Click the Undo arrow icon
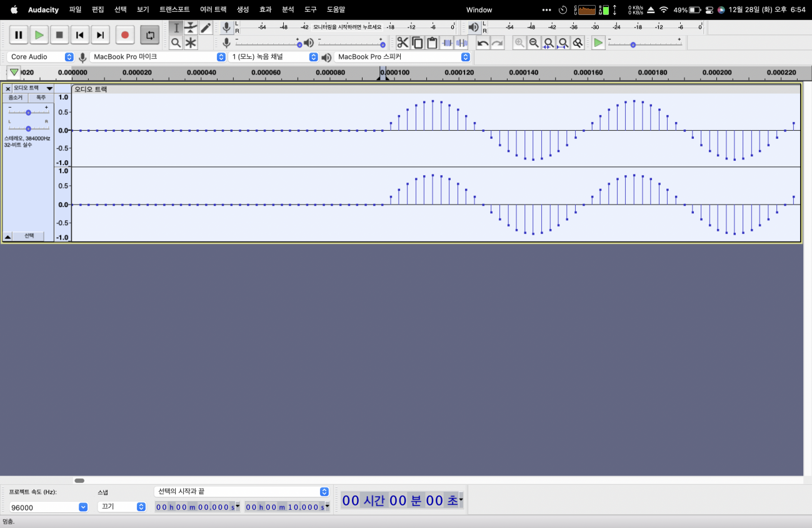The height and width of the screenshot is (528, 812). (x=483, y=43)
